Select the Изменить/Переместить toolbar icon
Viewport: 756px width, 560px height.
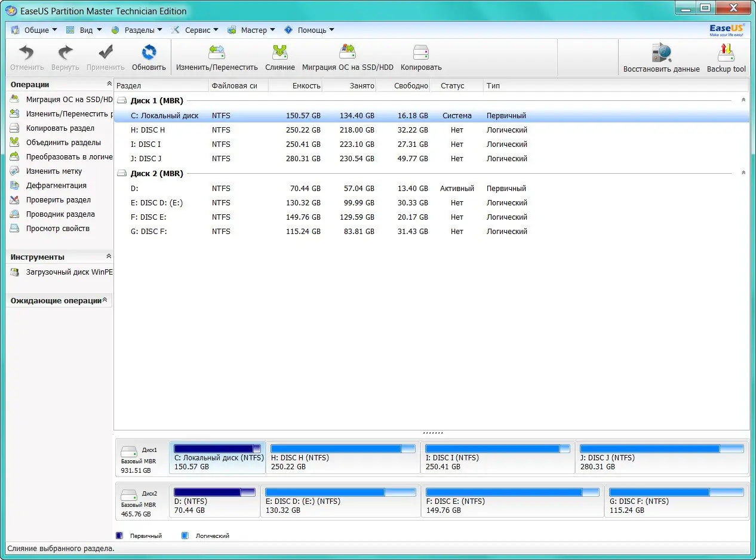[x=216, y=57]
